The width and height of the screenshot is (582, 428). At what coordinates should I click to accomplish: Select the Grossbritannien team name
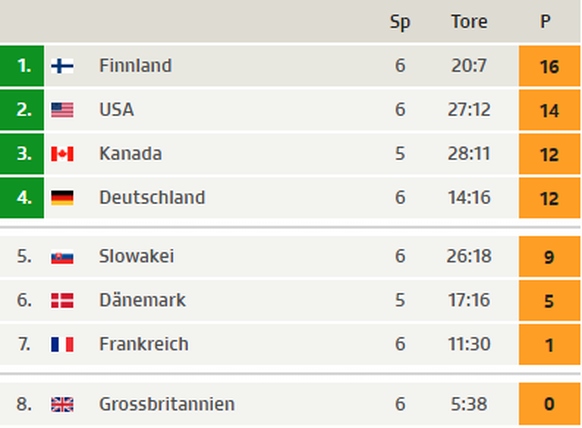(167, 404)
